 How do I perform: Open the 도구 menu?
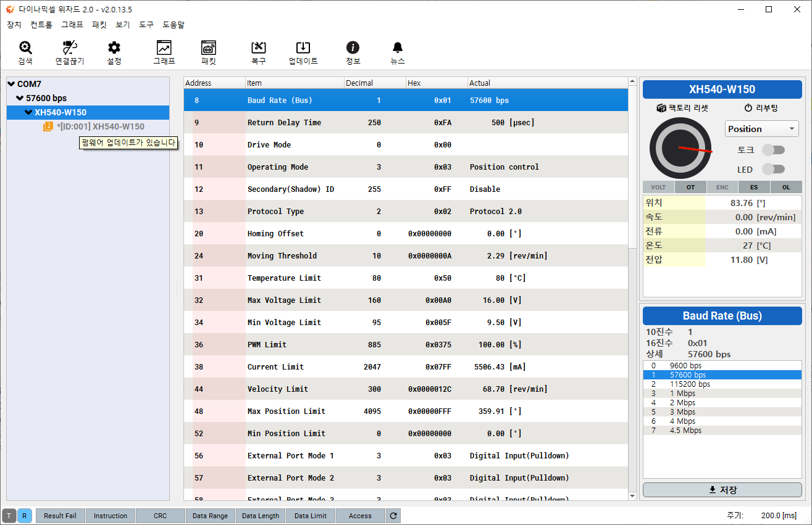pyautogui.click(x=146, y=25)
